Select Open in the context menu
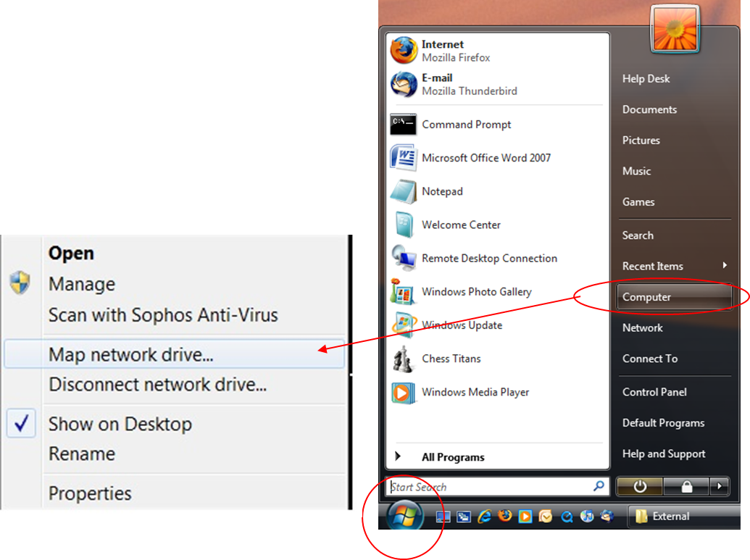The width and height of the screenshot is (750, 560). [x=71, y=254]
